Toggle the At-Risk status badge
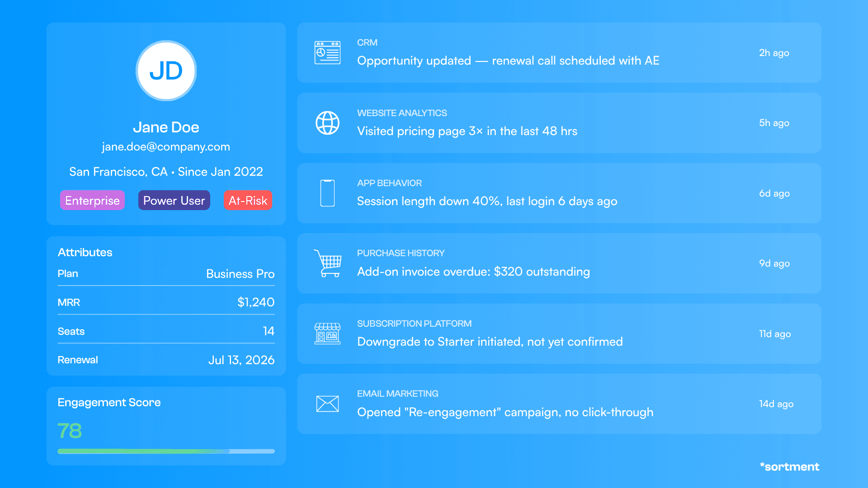 coord(248,200)
